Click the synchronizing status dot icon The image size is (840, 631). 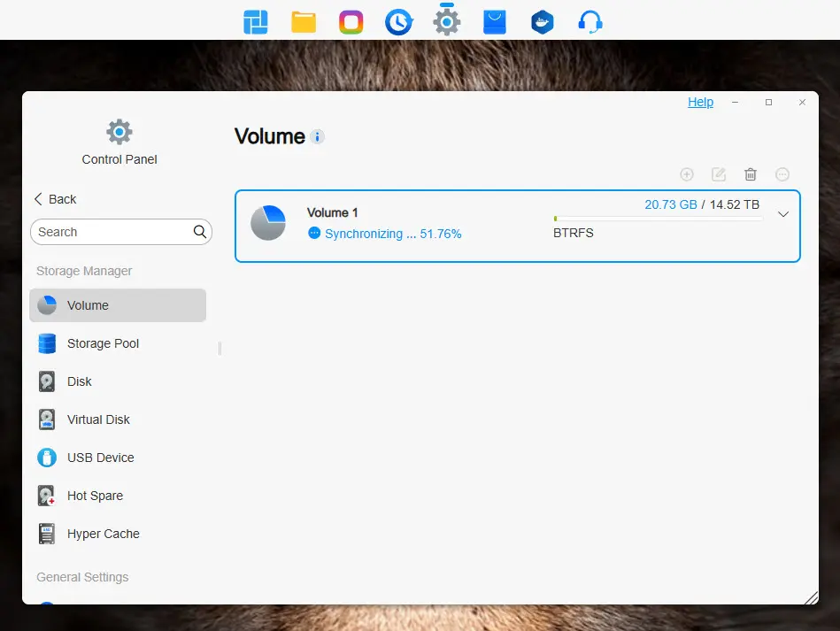click(x=314, y=233)
